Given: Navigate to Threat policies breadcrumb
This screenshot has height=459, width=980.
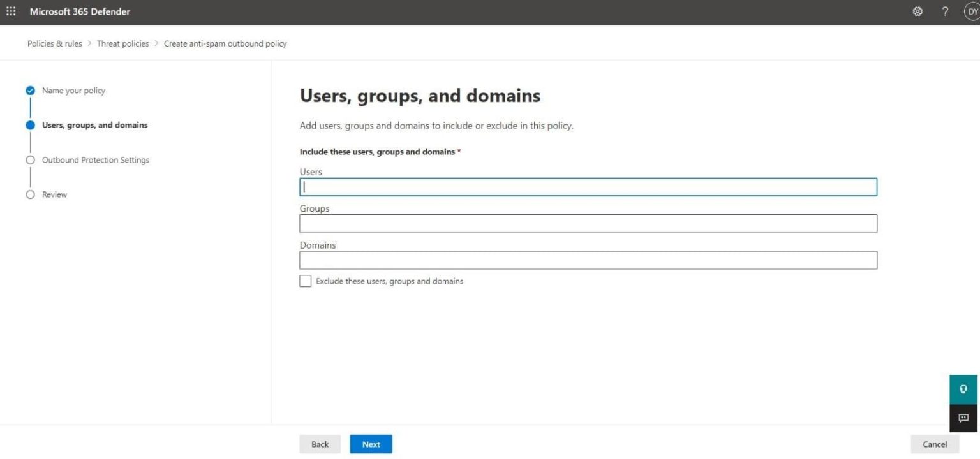Looking at the screenshot, I should 122,43.
